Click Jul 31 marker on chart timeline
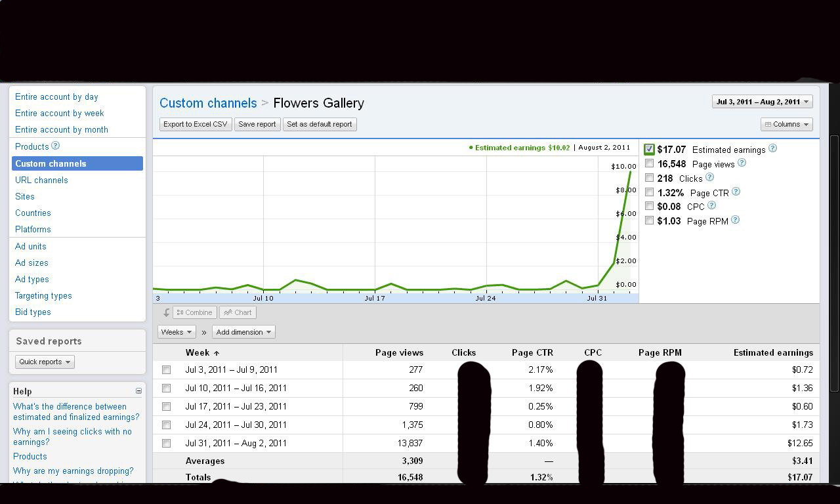This screenshot has width=840, height=504. tap(597, 298)
